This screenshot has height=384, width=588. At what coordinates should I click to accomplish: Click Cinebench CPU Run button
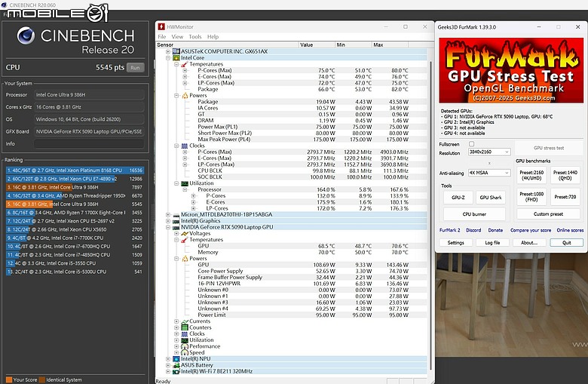click(136, 68)
